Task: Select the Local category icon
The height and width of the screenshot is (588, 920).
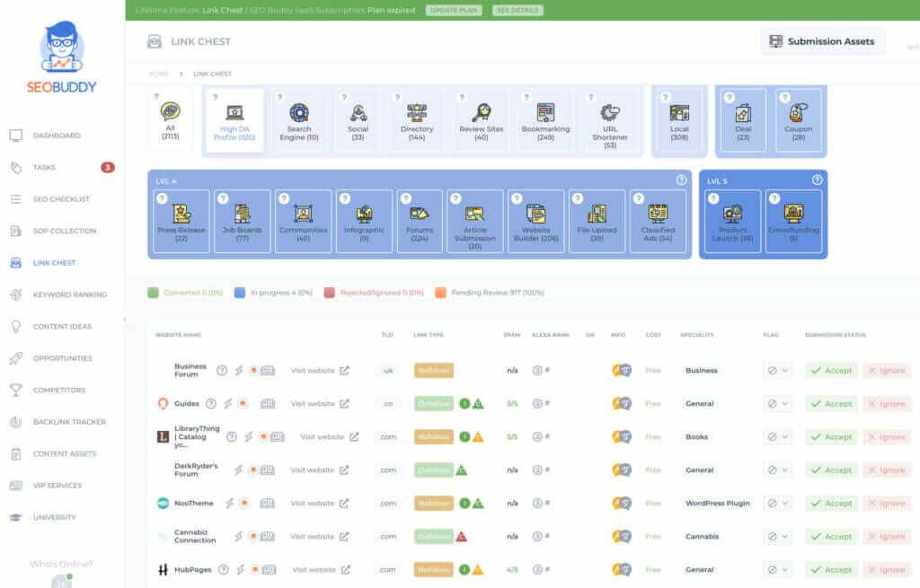Action: [x=679, y=112]
